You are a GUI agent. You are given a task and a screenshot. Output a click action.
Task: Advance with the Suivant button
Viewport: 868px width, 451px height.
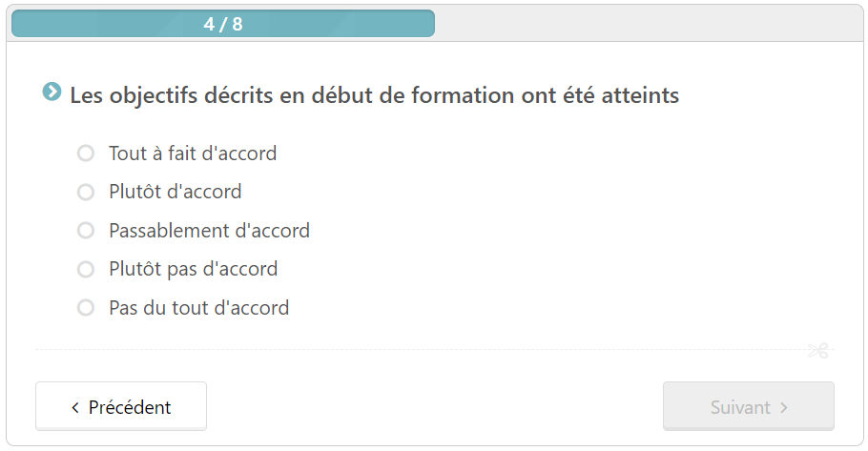749,406
